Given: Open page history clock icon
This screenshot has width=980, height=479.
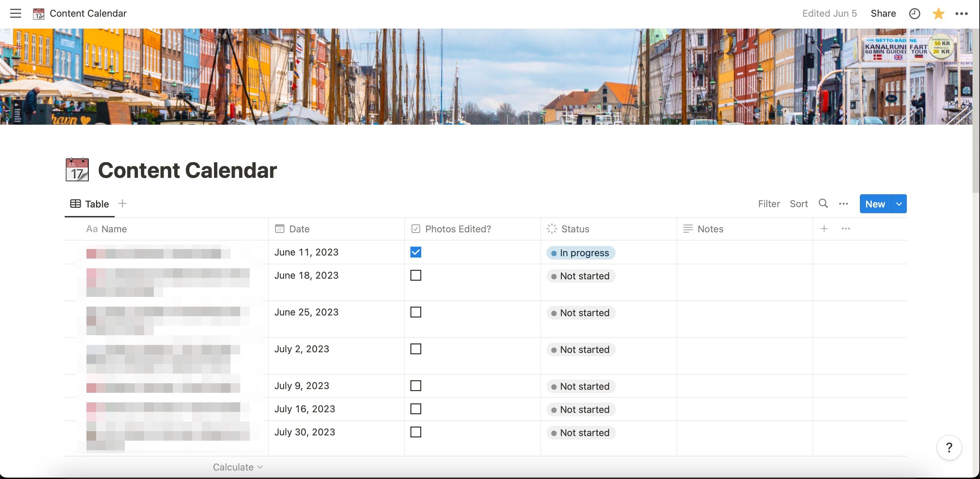Looking at the screenshot, I should tap(914, 13).
